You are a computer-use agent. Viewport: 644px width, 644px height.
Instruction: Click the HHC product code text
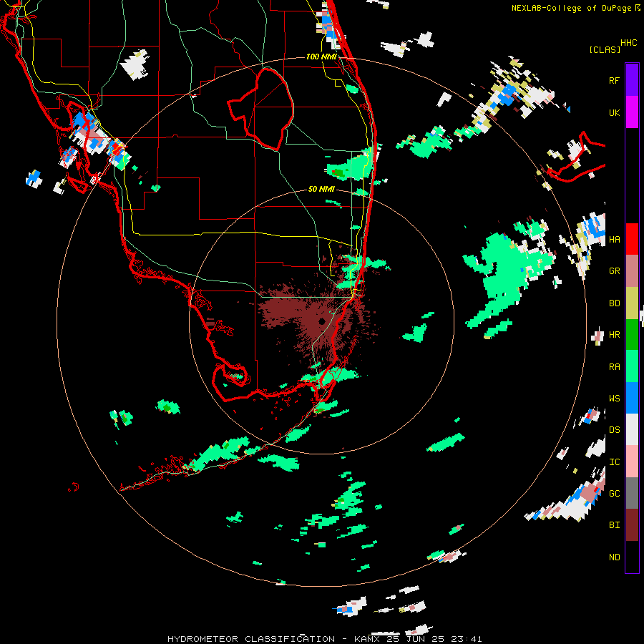click(629, 43)
